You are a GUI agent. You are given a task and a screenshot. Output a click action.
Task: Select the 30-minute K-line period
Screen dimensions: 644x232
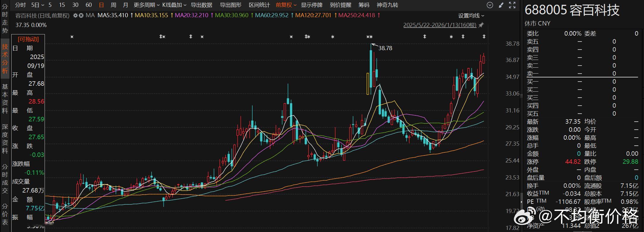[x=75, y=5]
